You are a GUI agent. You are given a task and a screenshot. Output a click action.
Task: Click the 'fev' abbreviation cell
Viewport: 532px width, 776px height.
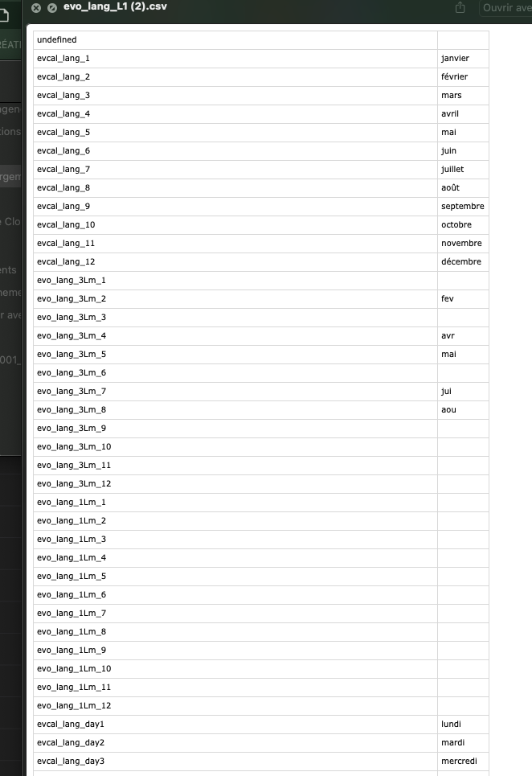[463, 299]
